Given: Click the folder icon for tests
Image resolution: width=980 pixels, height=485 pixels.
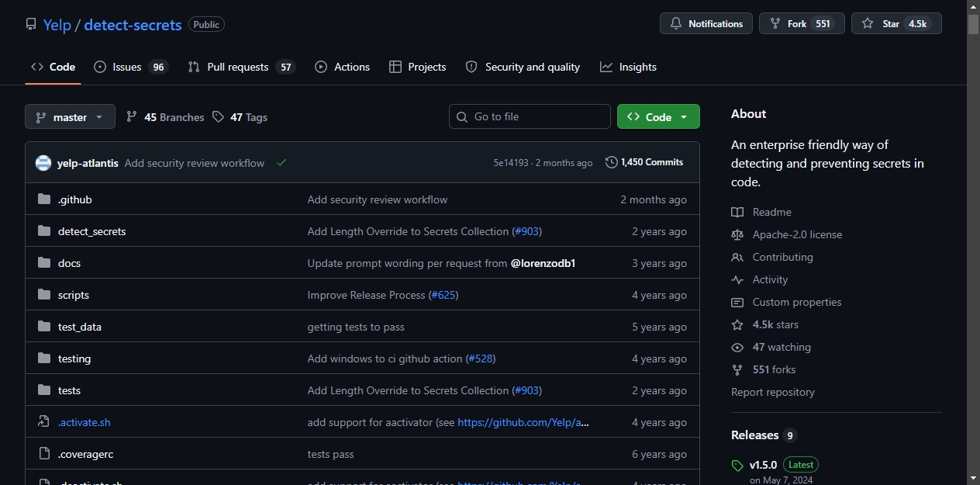Looking at the screenshot, I should 44,390.
